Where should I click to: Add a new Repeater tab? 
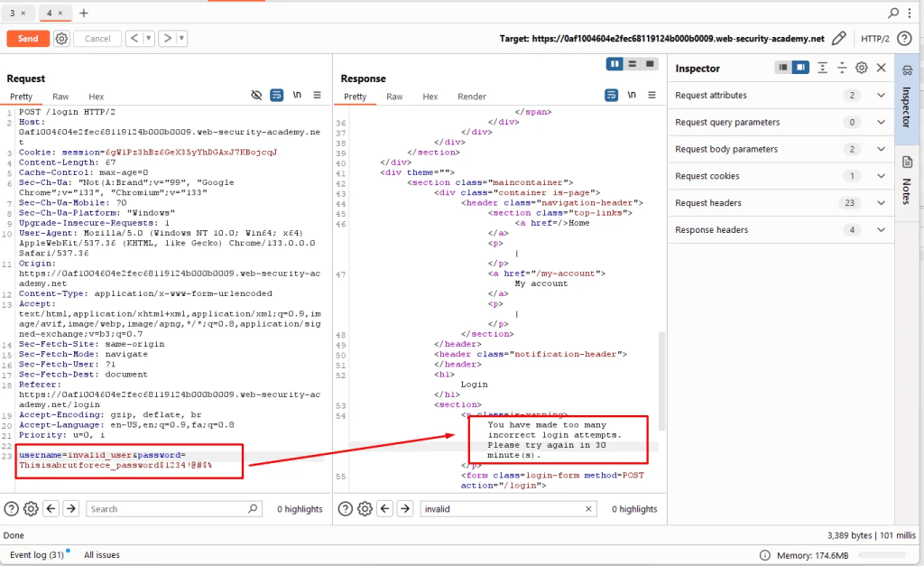point(84,14)
